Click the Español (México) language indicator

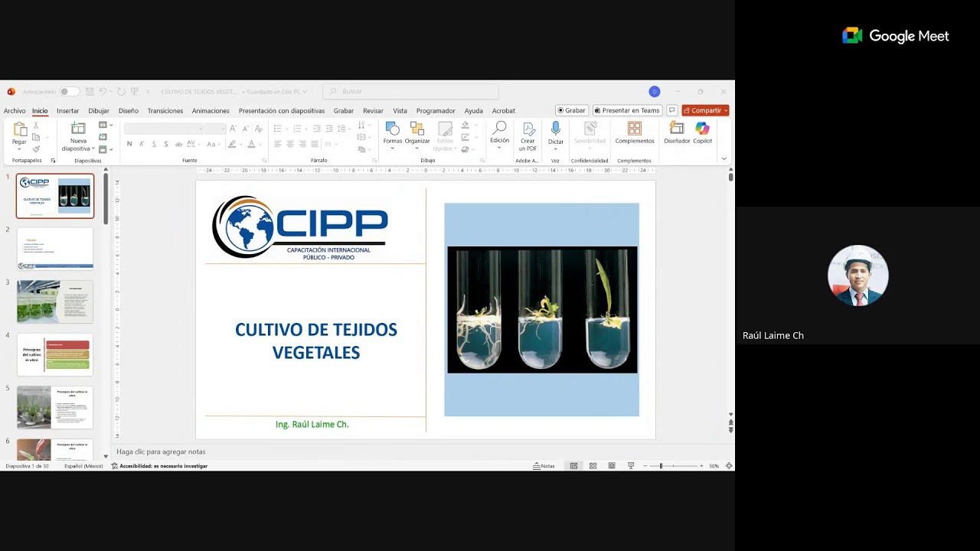(x=83, y=465)
